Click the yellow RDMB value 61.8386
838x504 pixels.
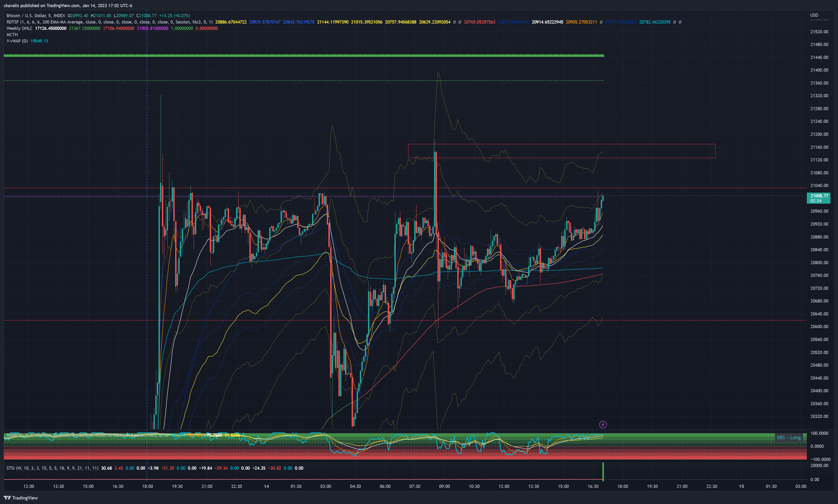point(232,435)
